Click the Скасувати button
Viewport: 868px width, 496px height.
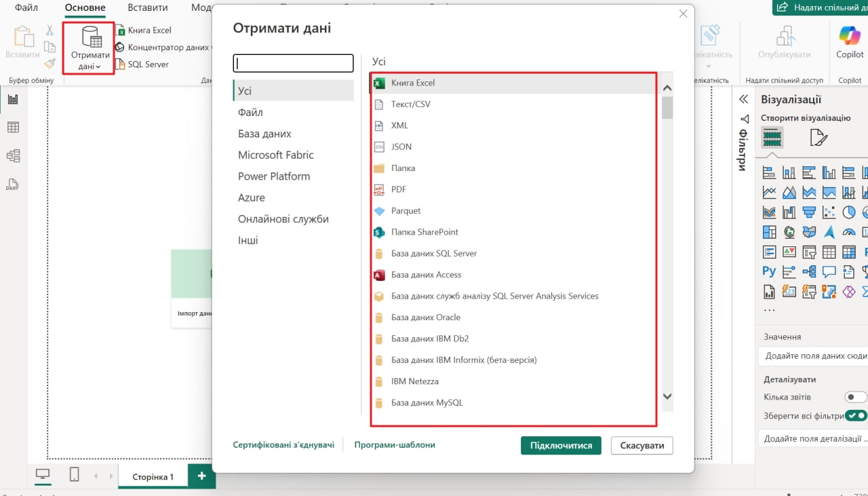tap(642, 446)
